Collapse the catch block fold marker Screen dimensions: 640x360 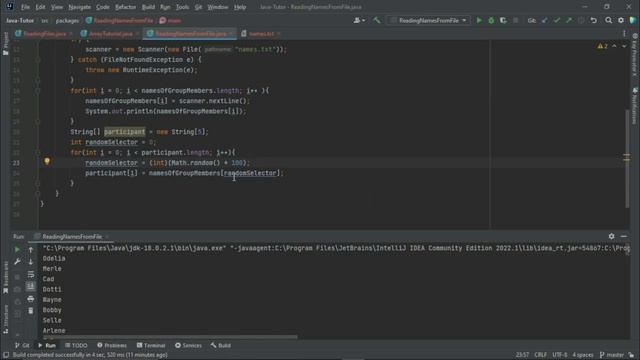(x=38, y=60)
